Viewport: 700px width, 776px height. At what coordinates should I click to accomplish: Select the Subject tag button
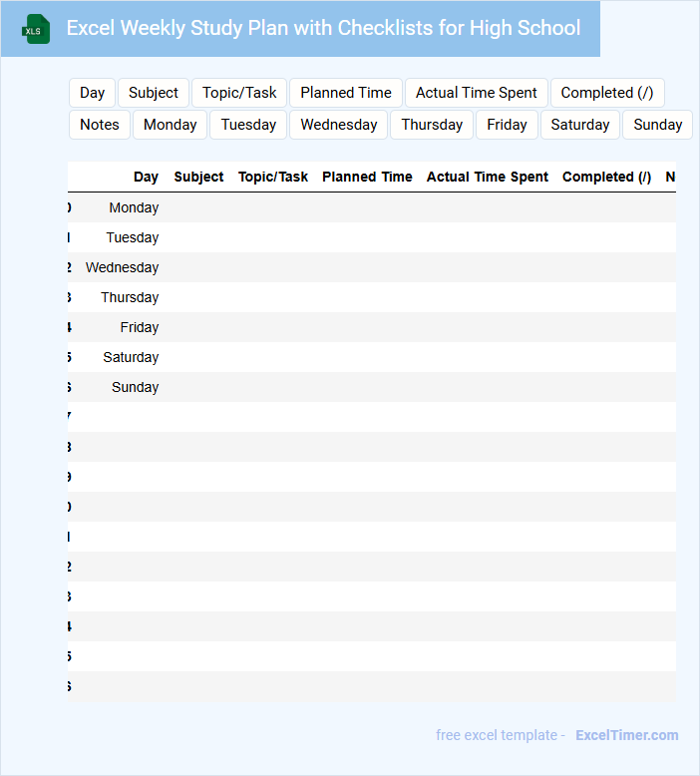pyautogui.click(x=154, y=93)
